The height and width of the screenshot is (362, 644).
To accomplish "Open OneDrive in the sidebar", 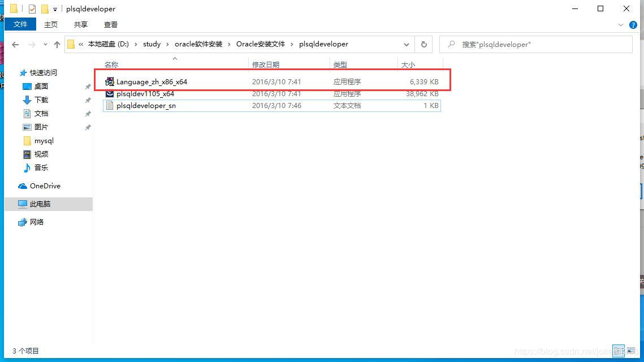I will pos(45,186).
